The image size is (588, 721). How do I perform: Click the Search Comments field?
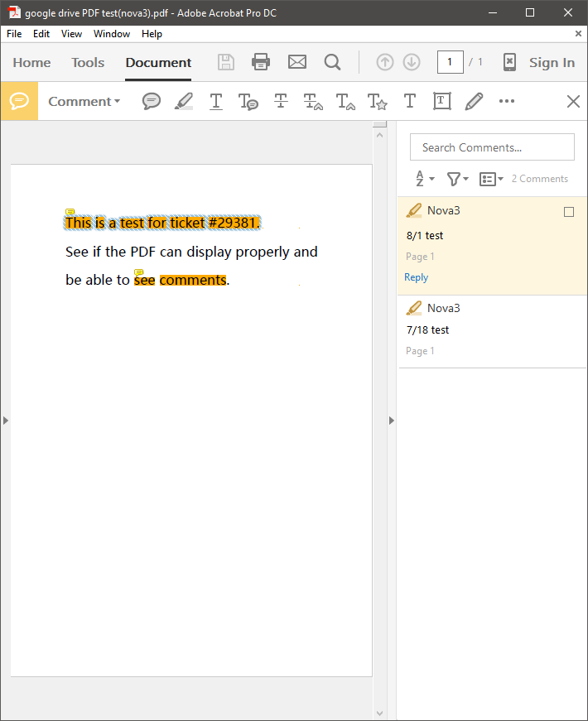492,147
